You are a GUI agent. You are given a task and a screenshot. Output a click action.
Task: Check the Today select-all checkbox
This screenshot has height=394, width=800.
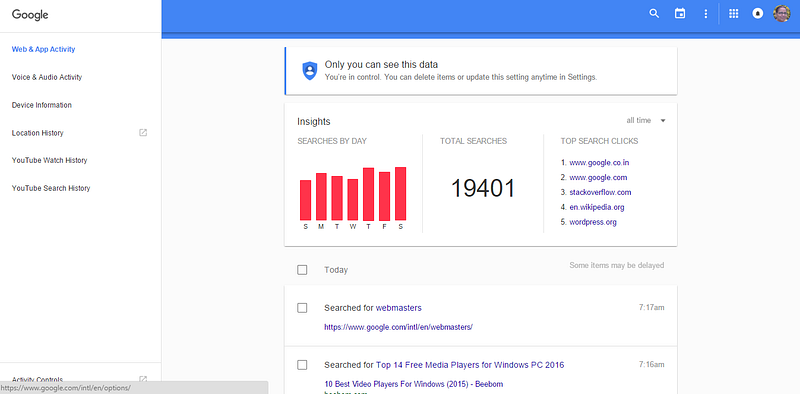[302, 269]
